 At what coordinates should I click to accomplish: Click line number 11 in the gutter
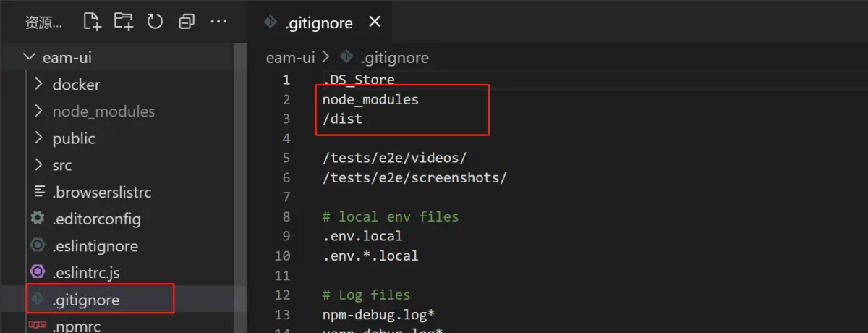tap(283, 275)
